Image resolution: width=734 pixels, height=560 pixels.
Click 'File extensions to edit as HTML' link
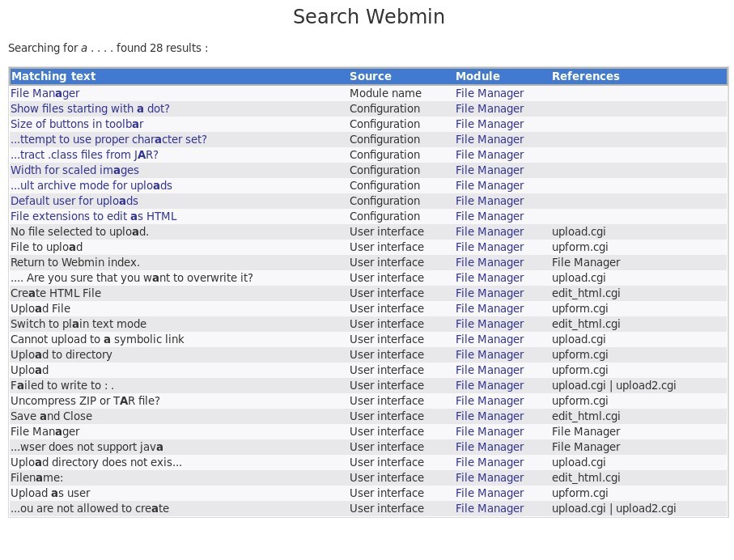(x=93, y=216)
